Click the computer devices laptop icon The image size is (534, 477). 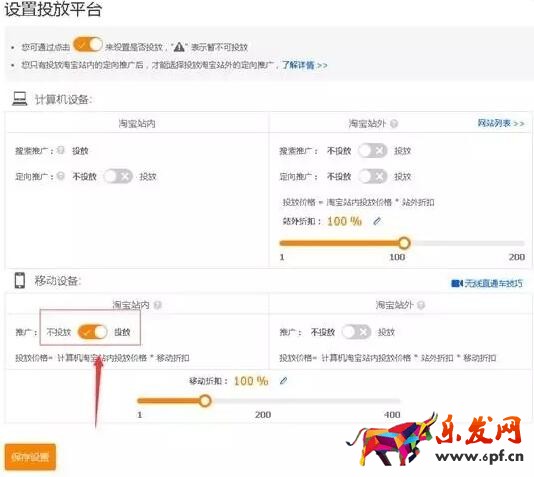20,99
